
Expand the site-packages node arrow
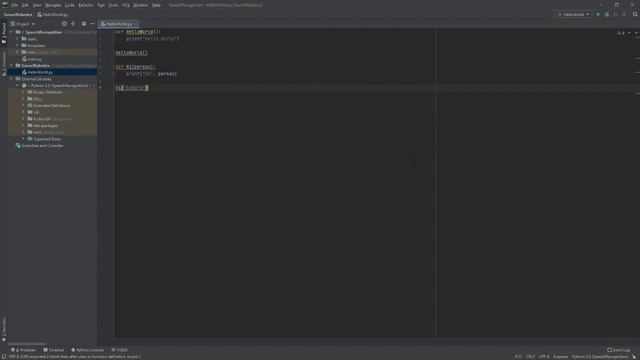(24, 126)
